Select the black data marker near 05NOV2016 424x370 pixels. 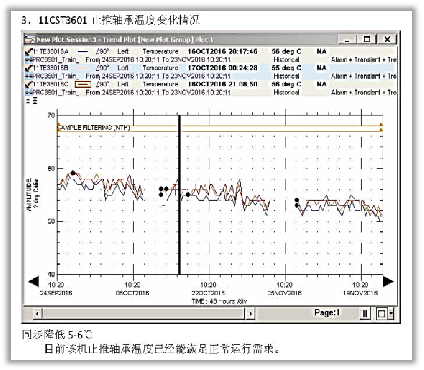[x=297, y=200]
